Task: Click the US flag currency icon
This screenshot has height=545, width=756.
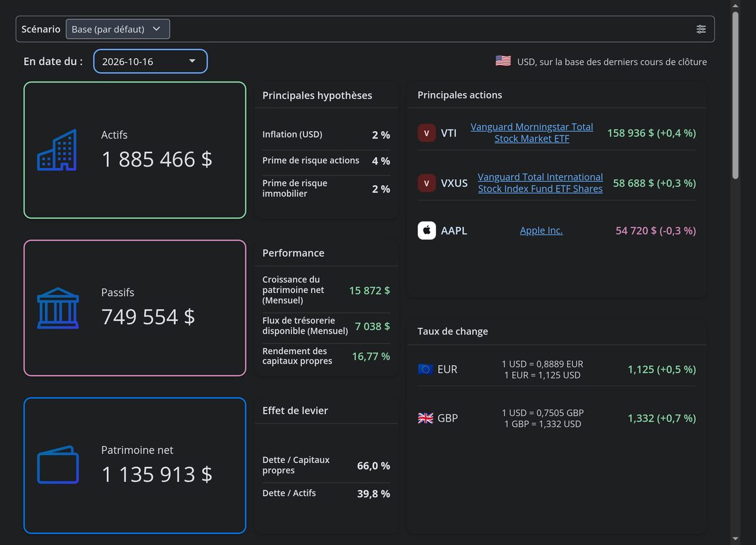Action: click(x=503, y=61)
